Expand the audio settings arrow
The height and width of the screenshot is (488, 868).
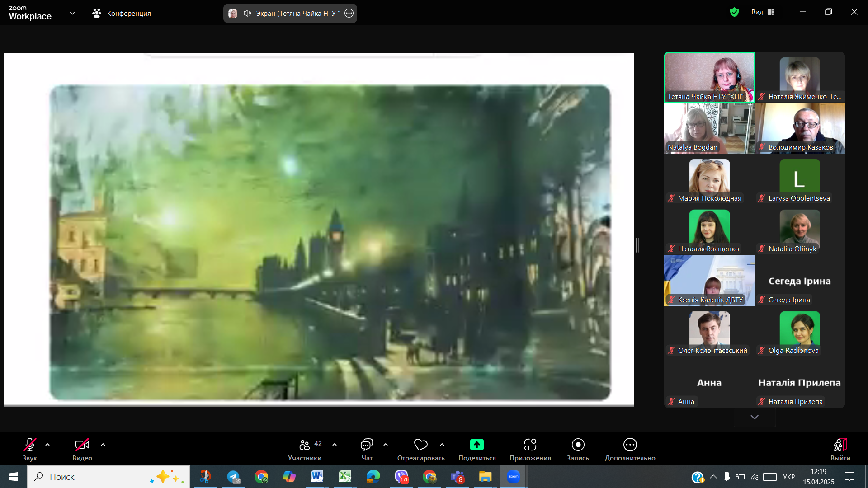click(47, 445)
